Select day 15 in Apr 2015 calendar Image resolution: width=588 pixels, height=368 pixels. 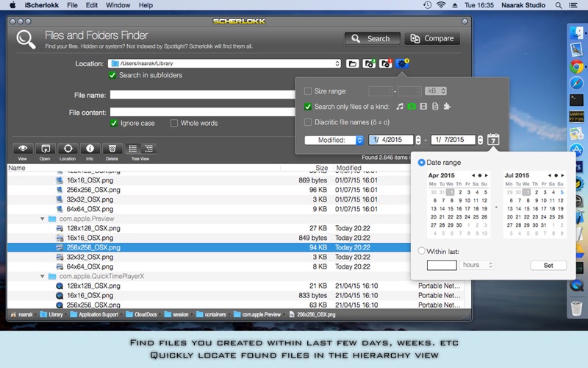(x=451, y=209)
